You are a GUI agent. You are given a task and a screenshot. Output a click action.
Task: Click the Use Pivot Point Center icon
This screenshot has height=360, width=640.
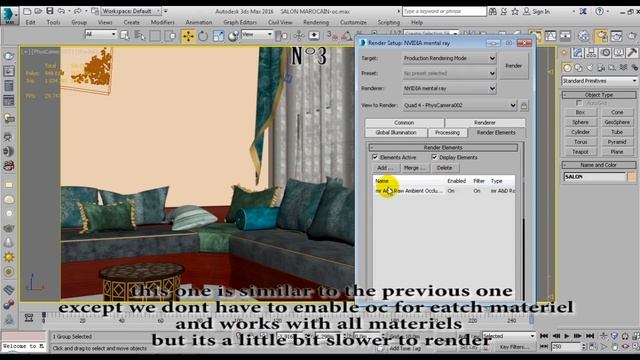tap(282, 36)
